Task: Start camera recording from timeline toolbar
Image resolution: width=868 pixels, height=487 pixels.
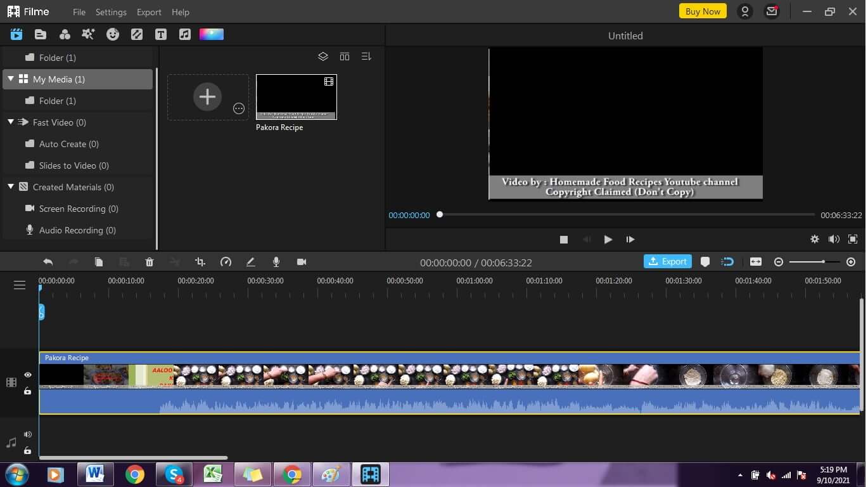Action: point(302,262)
